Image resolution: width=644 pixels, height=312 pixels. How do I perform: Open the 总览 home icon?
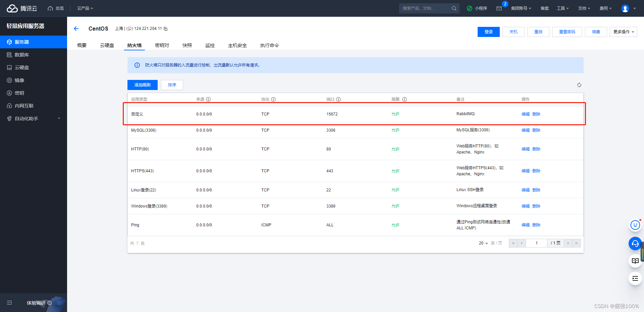tap(50, 8)
